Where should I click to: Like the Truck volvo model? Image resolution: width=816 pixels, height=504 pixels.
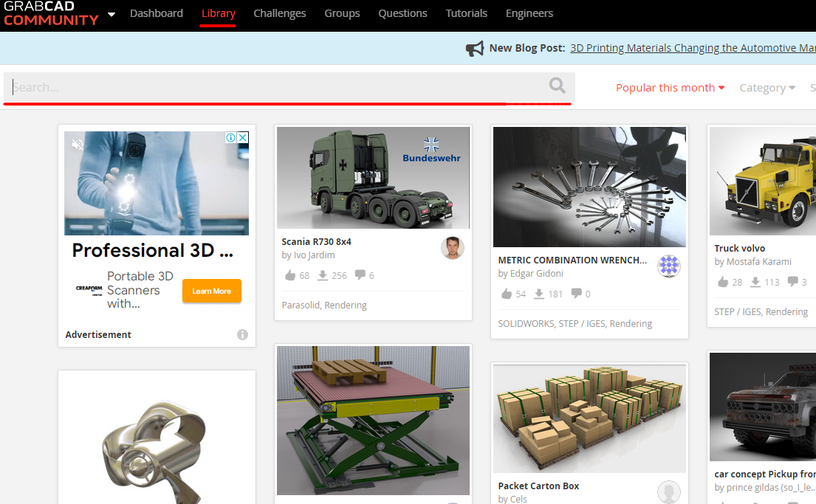pyautogui.click(x=723, y=282)
